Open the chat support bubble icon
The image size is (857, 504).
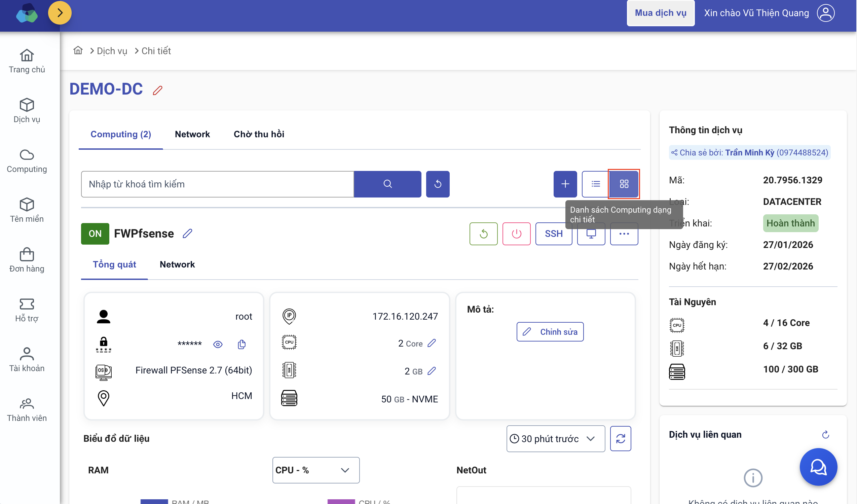point(818,467)
